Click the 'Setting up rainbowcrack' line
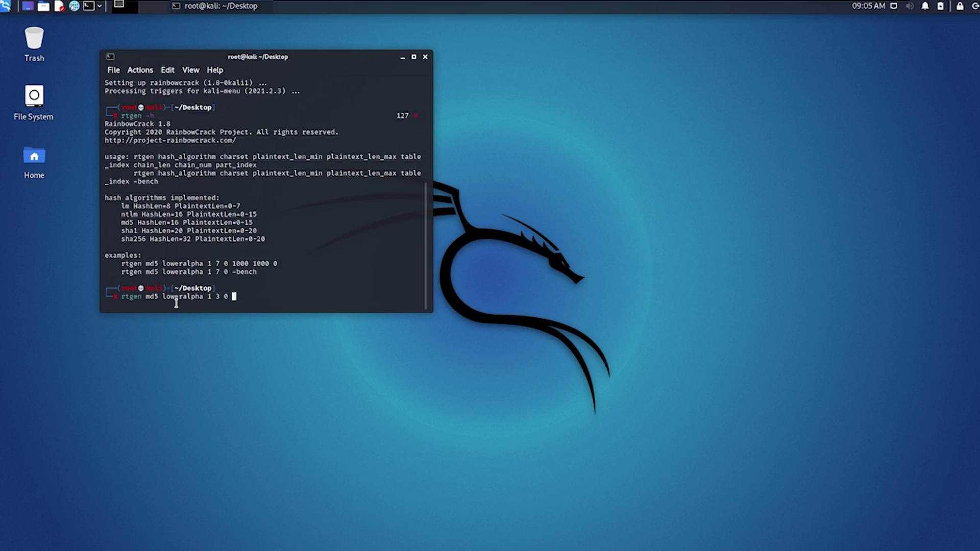980x551 pixels. (186, 83)
